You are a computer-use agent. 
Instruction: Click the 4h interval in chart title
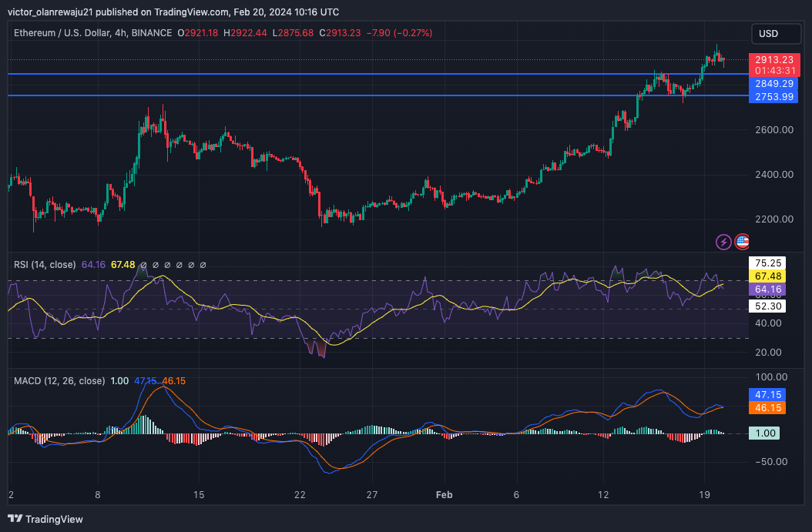[x=120, y=33]
